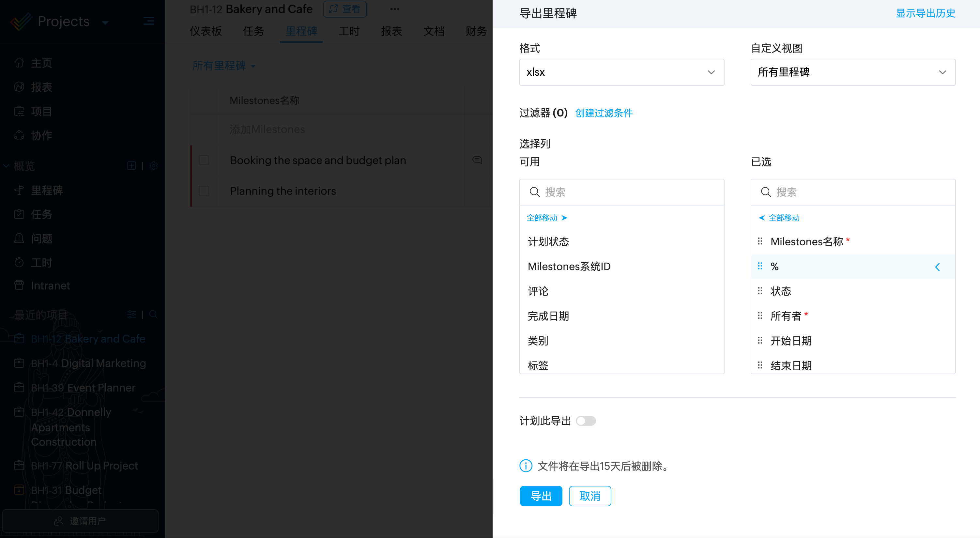Click the info icon near deletion notice
The width and height of the screenshot is (980, 538).
[526, 466]
